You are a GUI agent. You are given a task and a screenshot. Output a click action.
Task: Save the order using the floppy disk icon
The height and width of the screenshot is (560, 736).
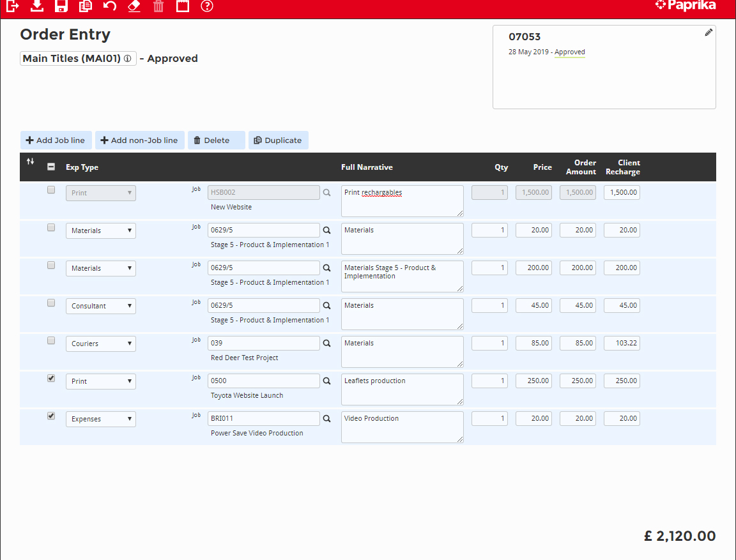(61, 6)
